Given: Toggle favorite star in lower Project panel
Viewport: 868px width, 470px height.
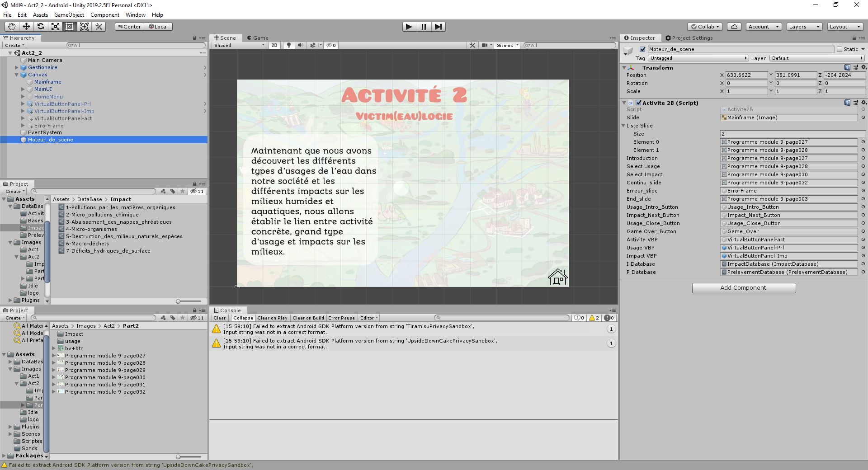Looking at the screenshot, I should [183, 318].
